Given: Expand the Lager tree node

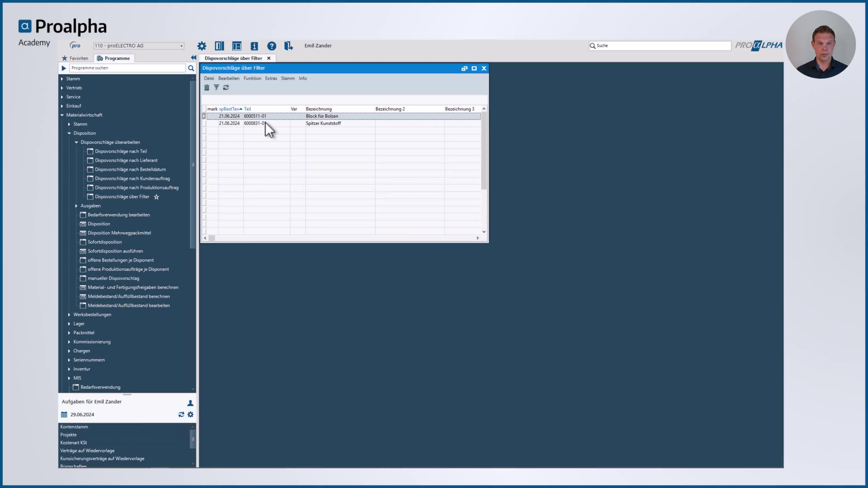Looking at the screenshot, I should pos(69,324).
